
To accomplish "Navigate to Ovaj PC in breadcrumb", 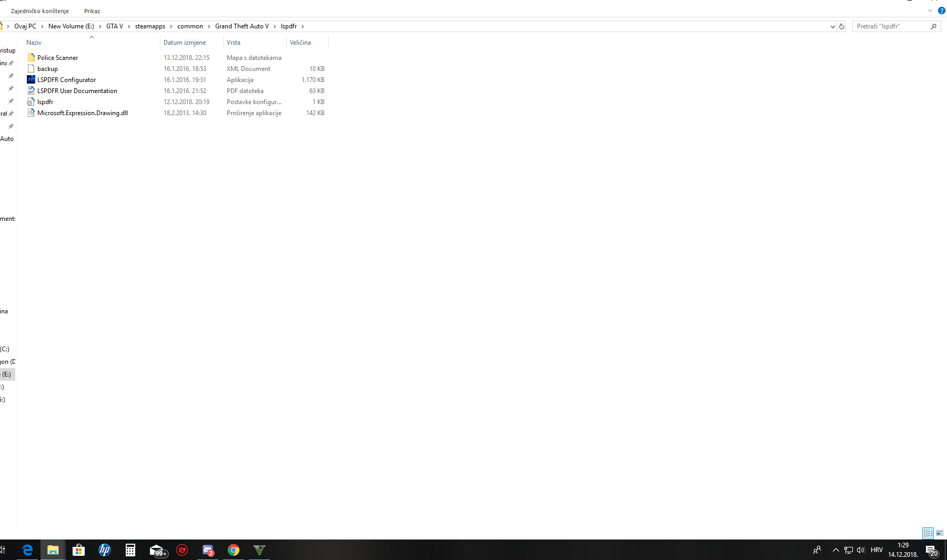I will coord(25,26).
